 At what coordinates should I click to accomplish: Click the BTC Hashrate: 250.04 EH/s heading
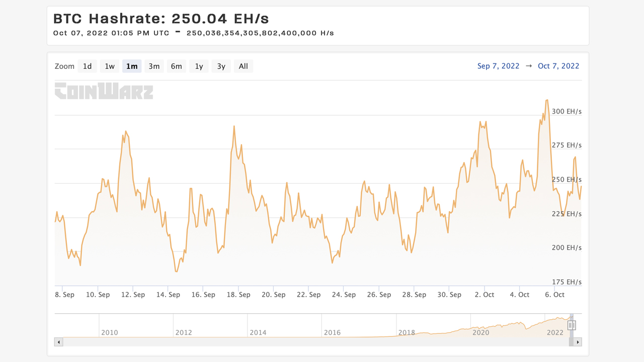[x=161, y=19]
